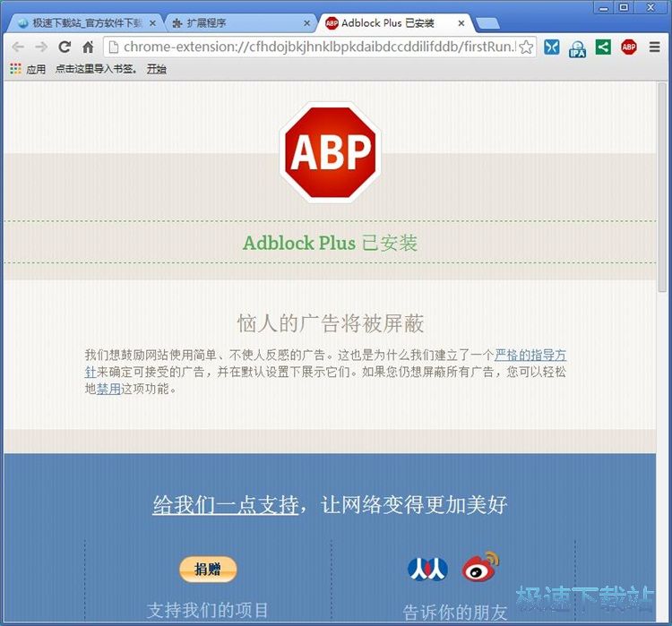Close the Adblock Plus 已安装 tab
This screenshot has height=626, width=672.
click(x=461, y=23)
